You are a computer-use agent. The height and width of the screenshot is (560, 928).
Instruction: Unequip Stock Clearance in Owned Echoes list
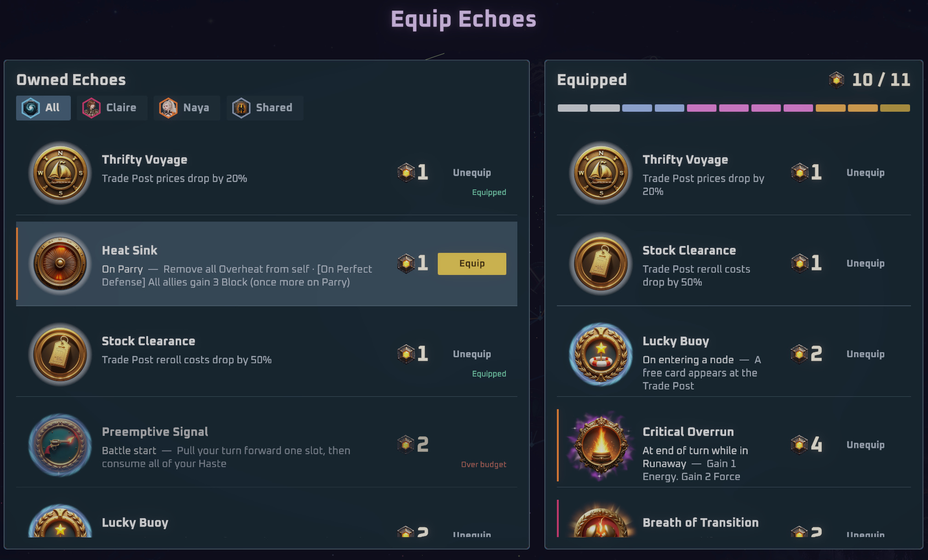(472, 354)
